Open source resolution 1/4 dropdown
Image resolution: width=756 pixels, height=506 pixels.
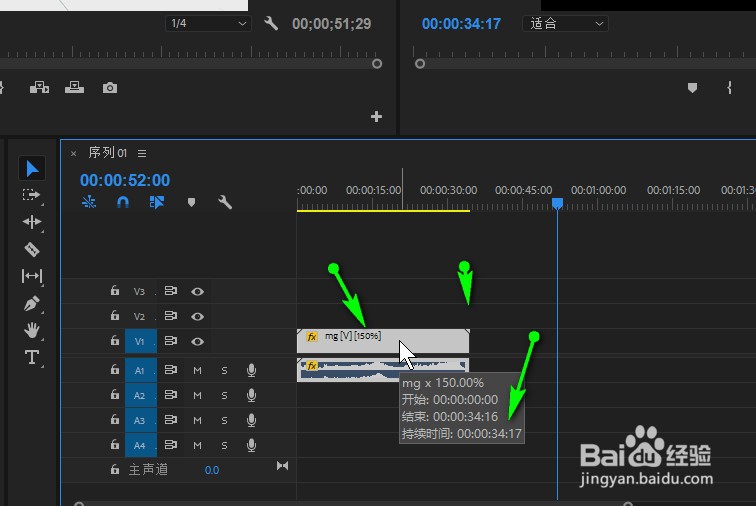pos(208,23)
